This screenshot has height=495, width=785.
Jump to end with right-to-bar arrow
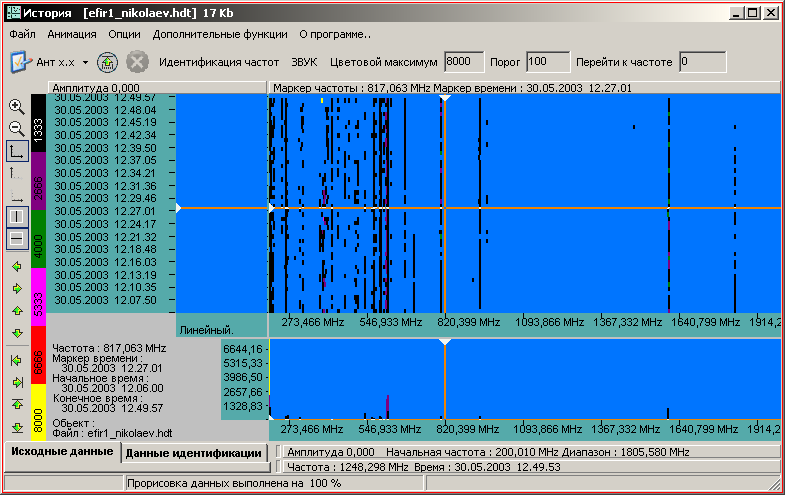click(17, 382)
